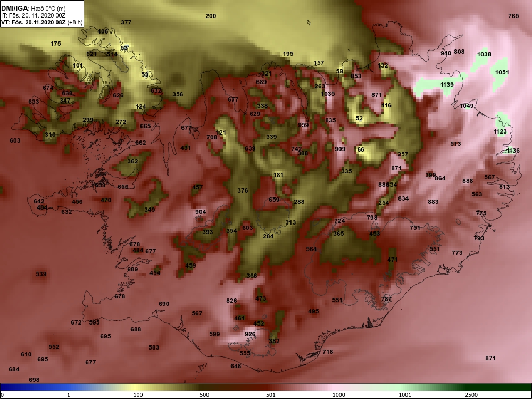532x399 pixels.
Task: Click the map value '659'
Action: pyautogui.click(x=274, y=199)
